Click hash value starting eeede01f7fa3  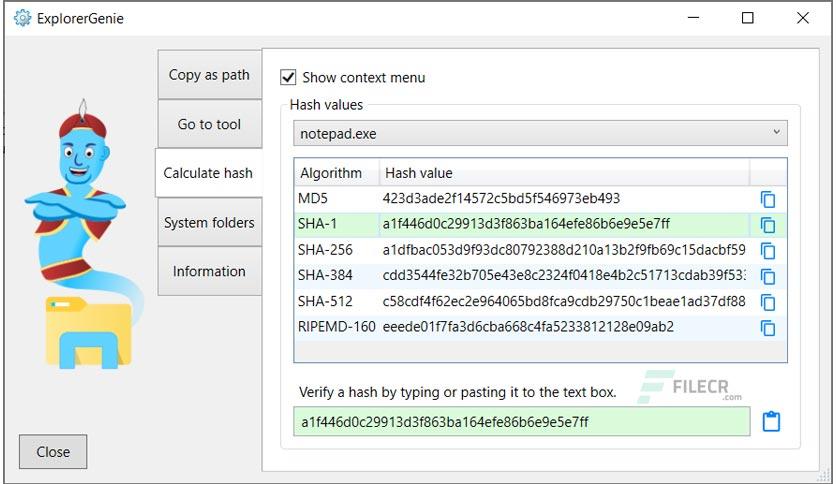click(x=528, y=327)
